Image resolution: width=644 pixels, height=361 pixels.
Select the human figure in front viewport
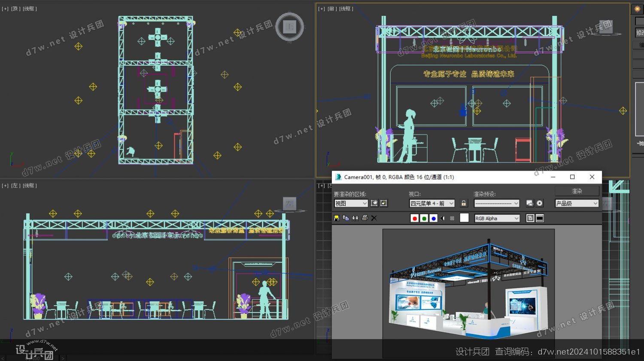click(408, 136)
